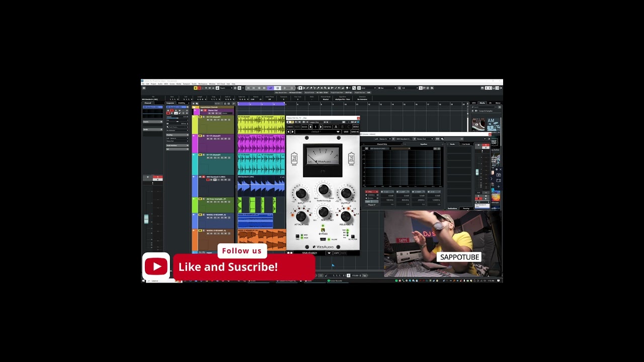Start playback with the transport Play button

point(285,88)
